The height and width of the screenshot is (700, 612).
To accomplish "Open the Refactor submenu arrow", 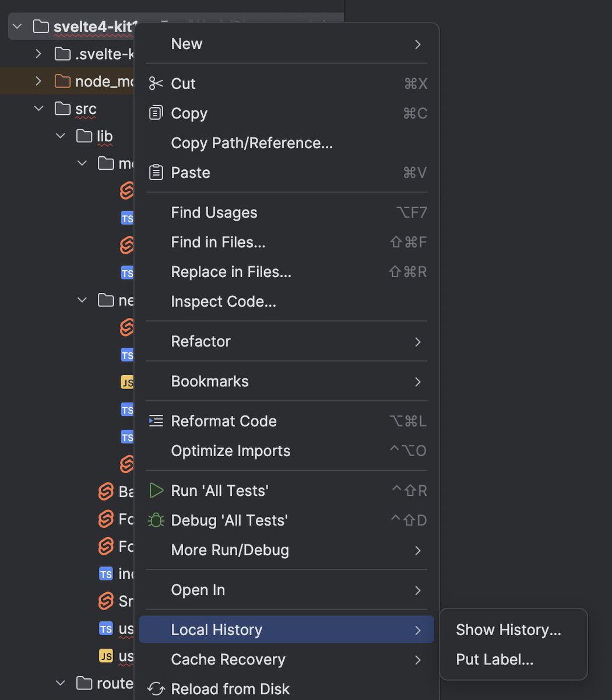I will [417, 342].
